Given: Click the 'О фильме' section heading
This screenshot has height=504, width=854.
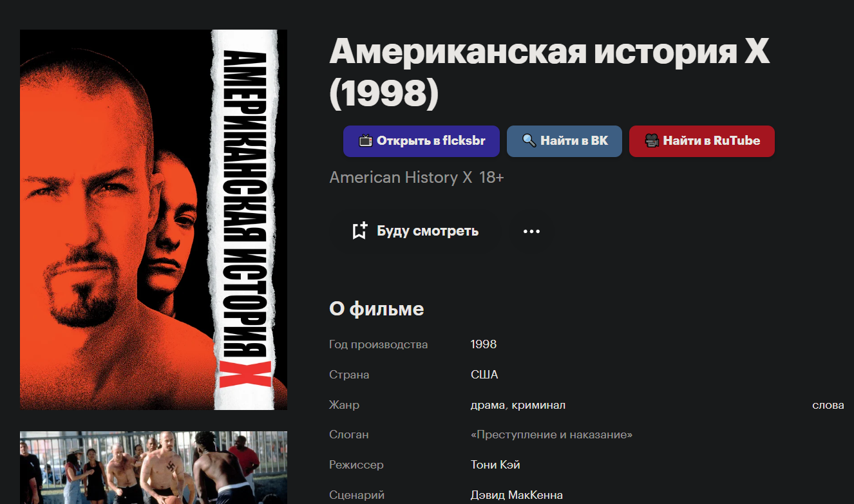Looking at the screenshot, I should (x=376, y=309).
